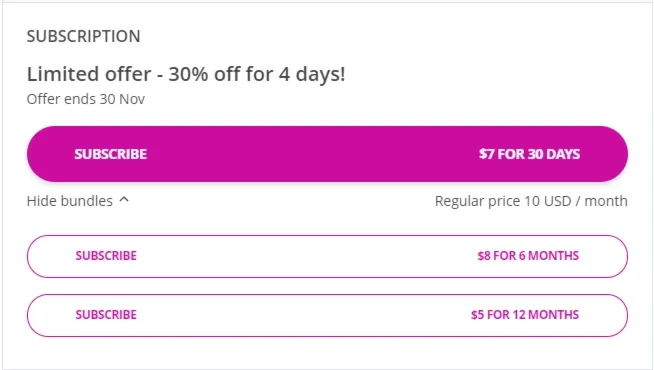
Task: Click the 10 USD amount in regular price
Action: pos(547,201)
